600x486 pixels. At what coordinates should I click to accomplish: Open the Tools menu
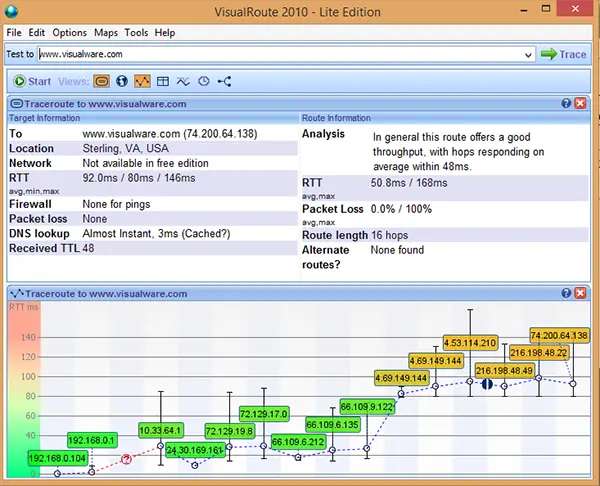[x=136, y=33]
